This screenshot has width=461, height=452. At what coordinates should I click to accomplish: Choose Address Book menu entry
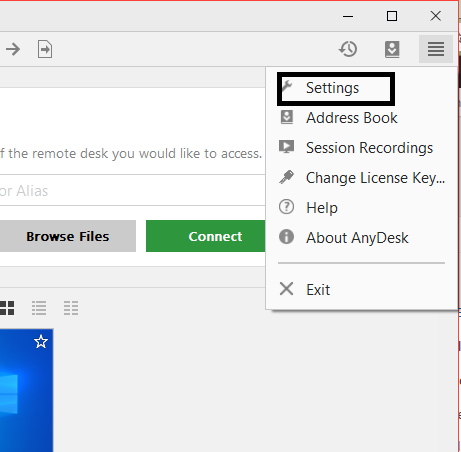point(352,118)
